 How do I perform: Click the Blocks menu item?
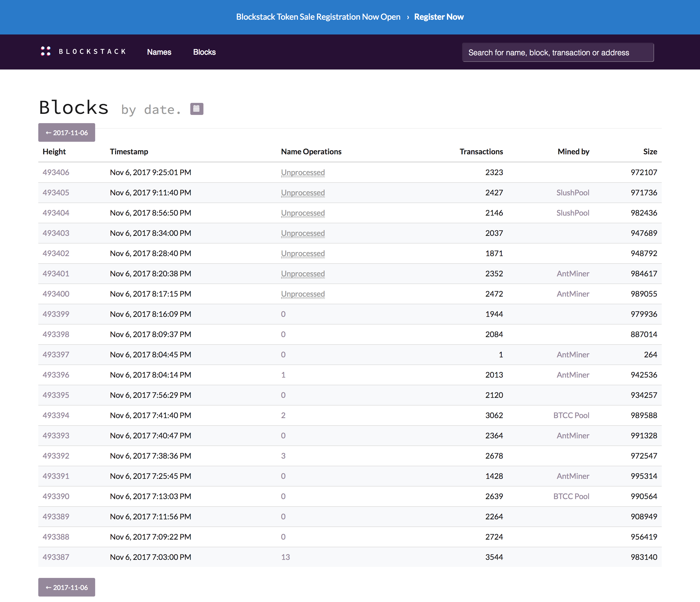205,52
